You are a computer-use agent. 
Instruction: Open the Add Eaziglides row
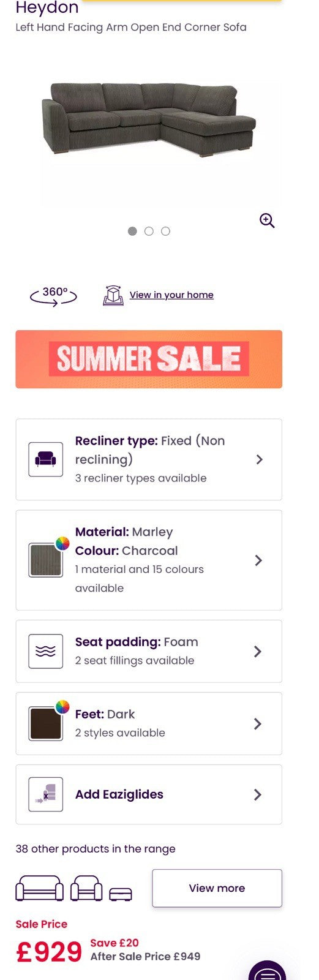point(149,794)
